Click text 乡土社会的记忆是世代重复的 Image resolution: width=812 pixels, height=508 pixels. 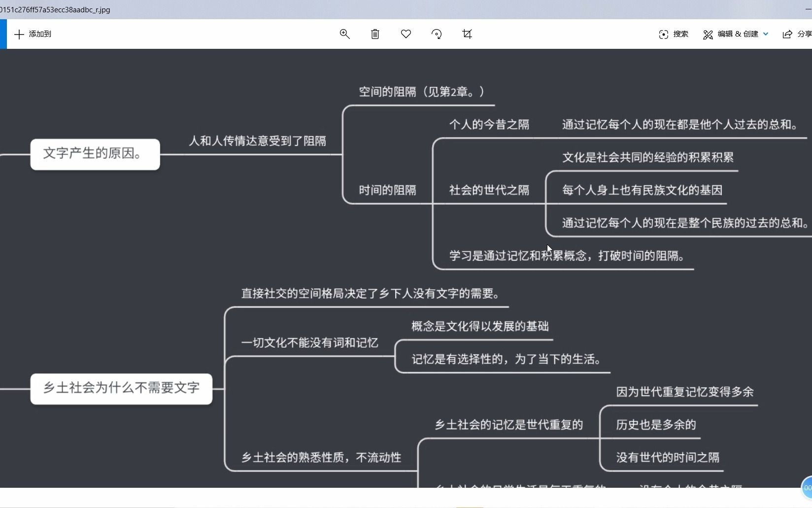point(509,425)
